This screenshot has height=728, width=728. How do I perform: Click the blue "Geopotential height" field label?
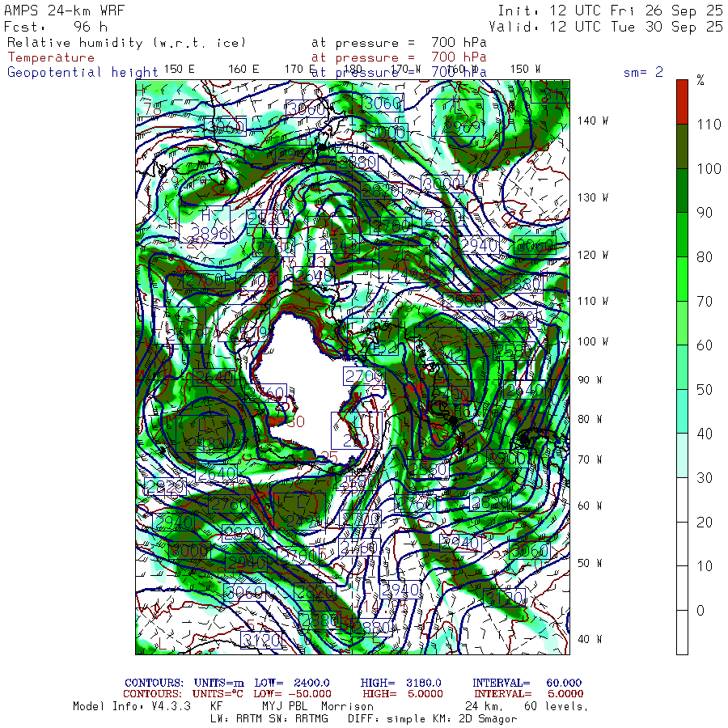[x=83, y=72]
